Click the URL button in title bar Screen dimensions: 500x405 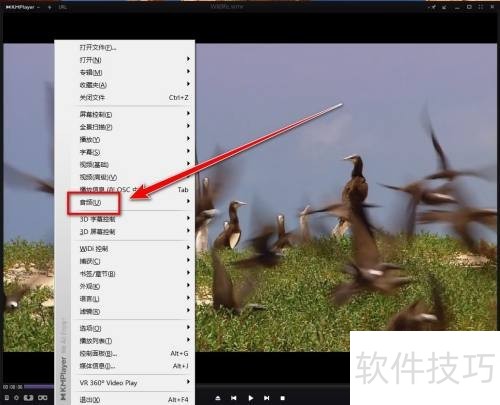tap(62, 7)
